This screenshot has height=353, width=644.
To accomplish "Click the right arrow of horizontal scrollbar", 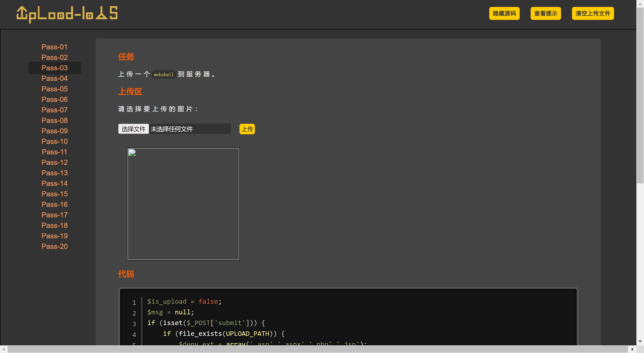I will pos(633,349).
